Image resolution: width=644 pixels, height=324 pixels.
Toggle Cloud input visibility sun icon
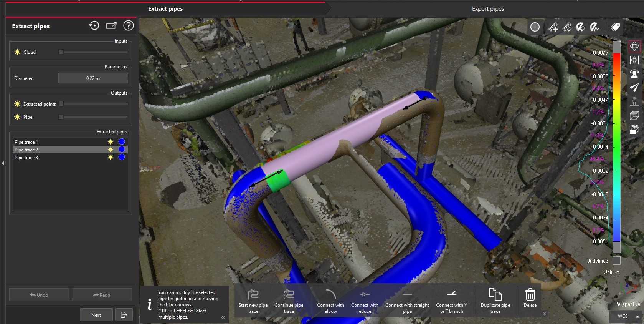[x=17, y=52]
